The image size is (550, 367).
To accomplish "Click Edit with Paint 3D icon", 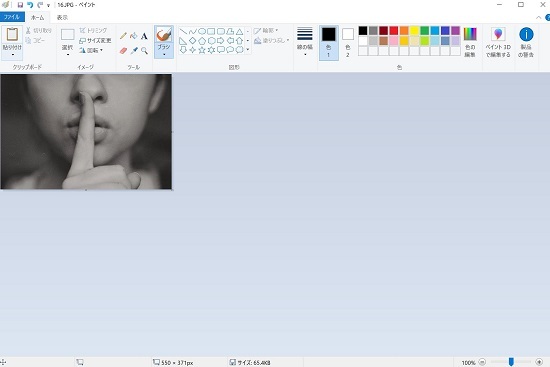I will point(498,34).
